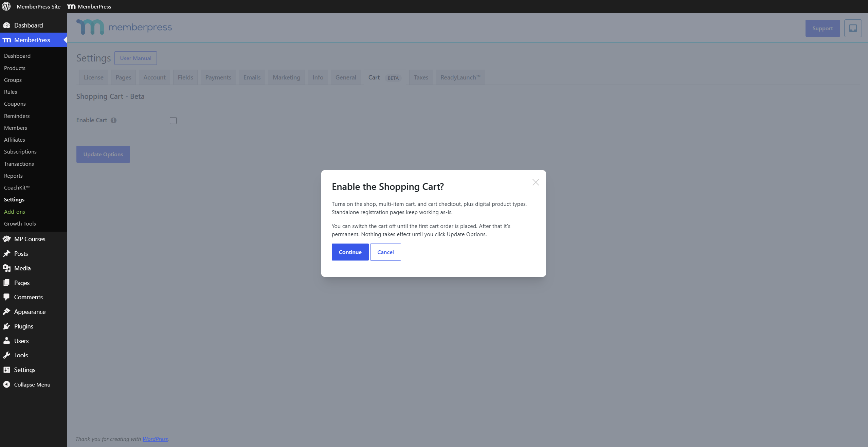Open the User Manual link
Screen dimensions: 868x447
tap(135, 58)
